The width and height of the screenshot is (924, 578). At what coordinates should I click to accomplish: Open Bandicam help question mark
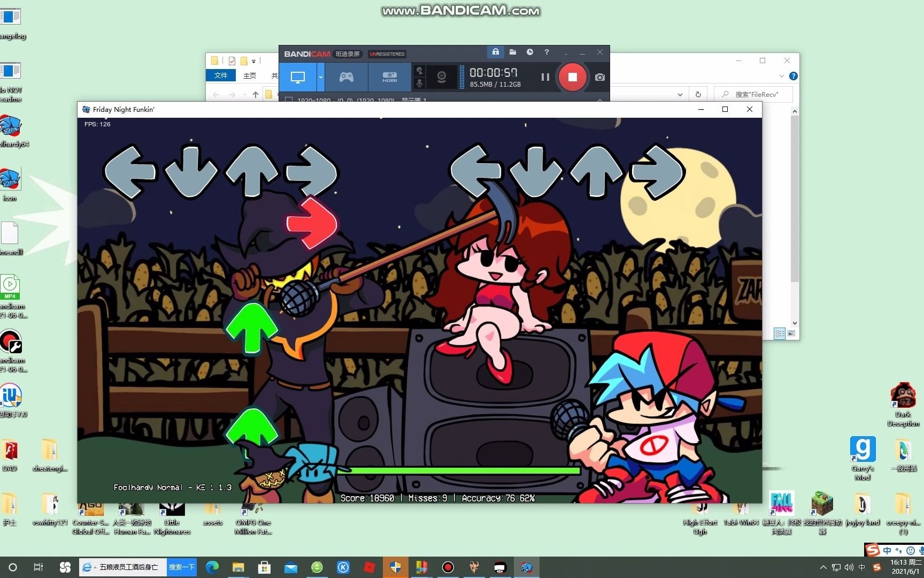(546, 52)
